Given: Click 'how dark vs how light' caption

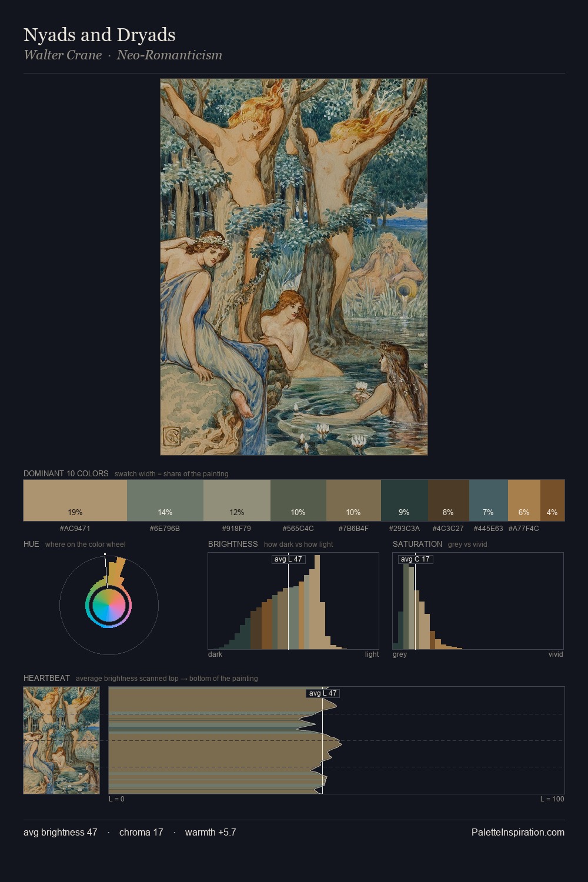Looking at the screenshot, I should 299,544.
